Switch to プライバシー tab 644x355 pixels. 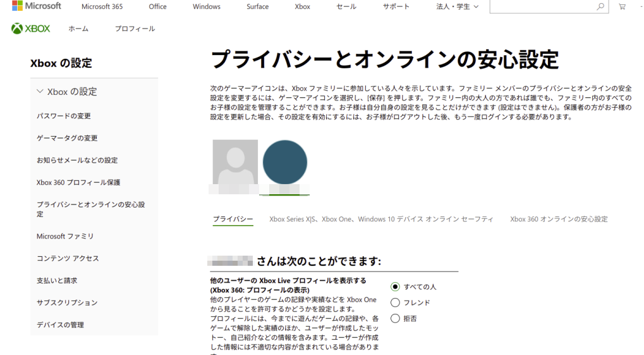tap(233, 219)
